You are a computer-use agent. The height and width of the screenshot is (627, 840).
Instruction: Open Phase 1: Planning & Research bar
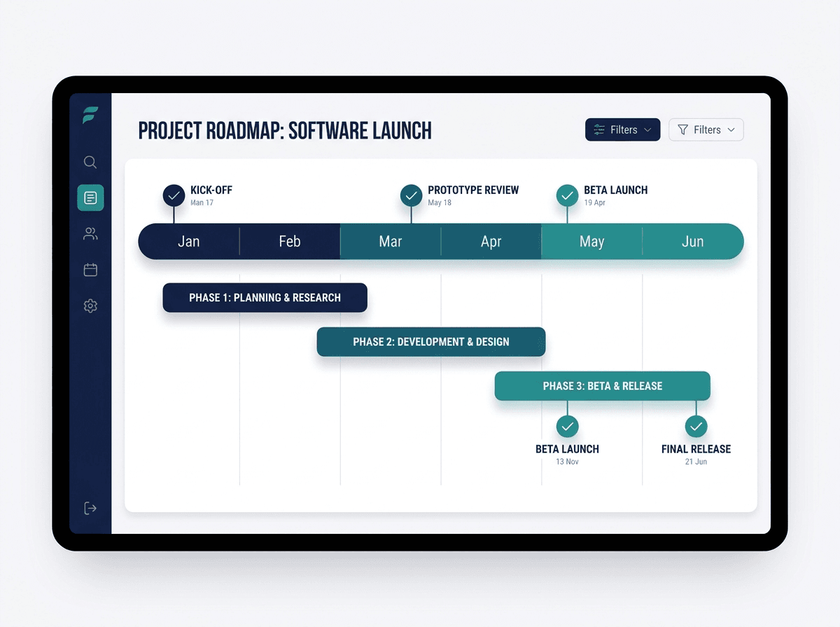pyautogui.click(x=265, y=297)
